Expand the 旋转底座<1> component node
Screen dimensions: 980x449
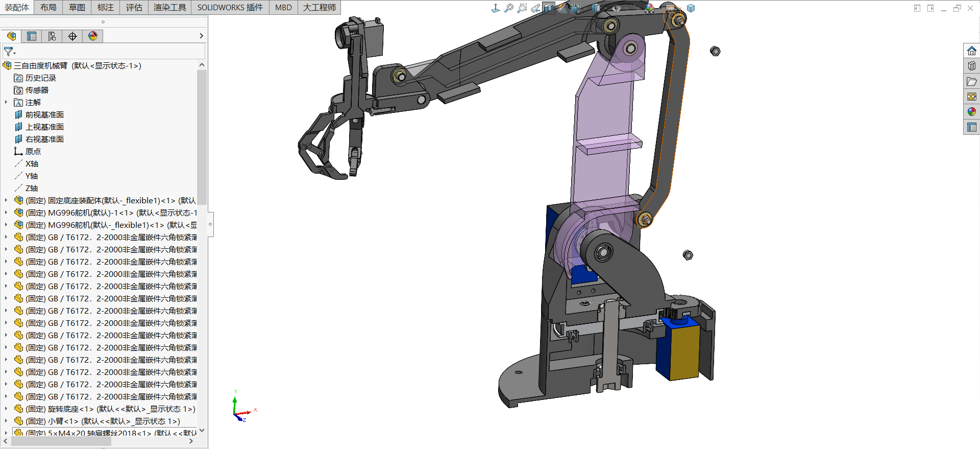[6, 409]
